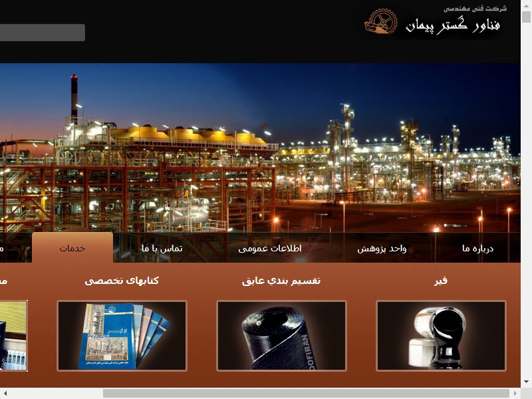Click the refinery night banner image
Viewport: 532px width, 399px height.
pos(260,148)
